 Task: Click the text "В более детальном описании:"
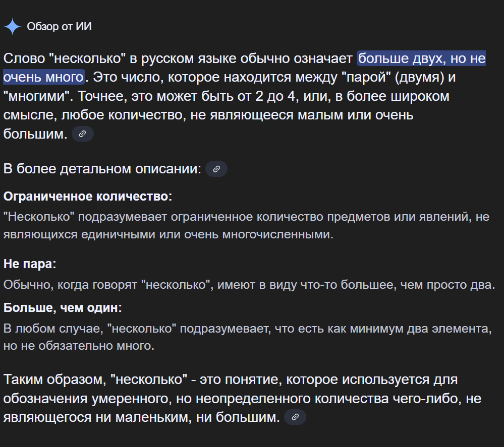click(x=102, y=169)
